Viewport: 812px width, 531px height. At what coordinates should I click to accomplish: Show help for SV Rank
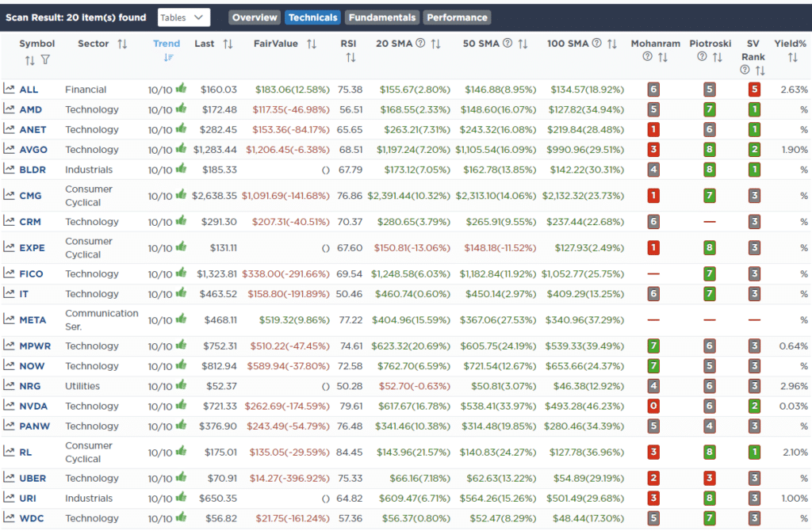[x=745, y=70]
